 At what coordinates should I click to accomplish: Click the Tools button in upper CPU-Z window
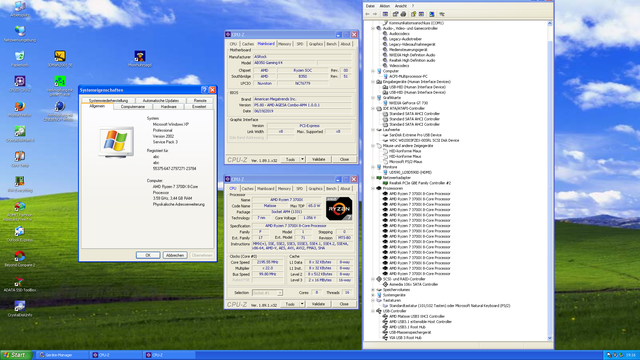[291, 159]
